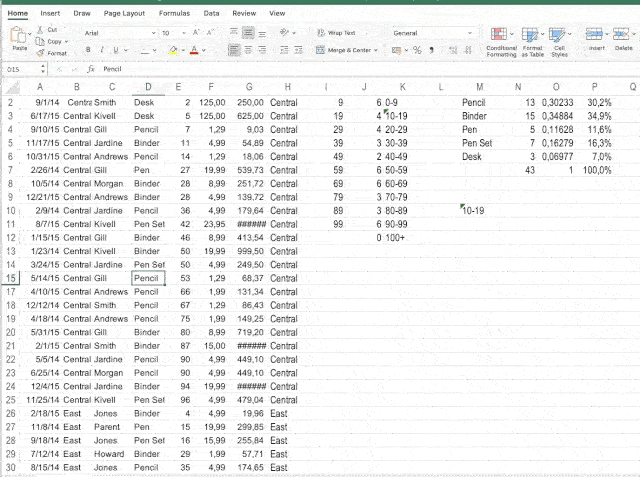The image size is (640, 477).
Task: Select cell K12 showing 100+
Action: 402,237
